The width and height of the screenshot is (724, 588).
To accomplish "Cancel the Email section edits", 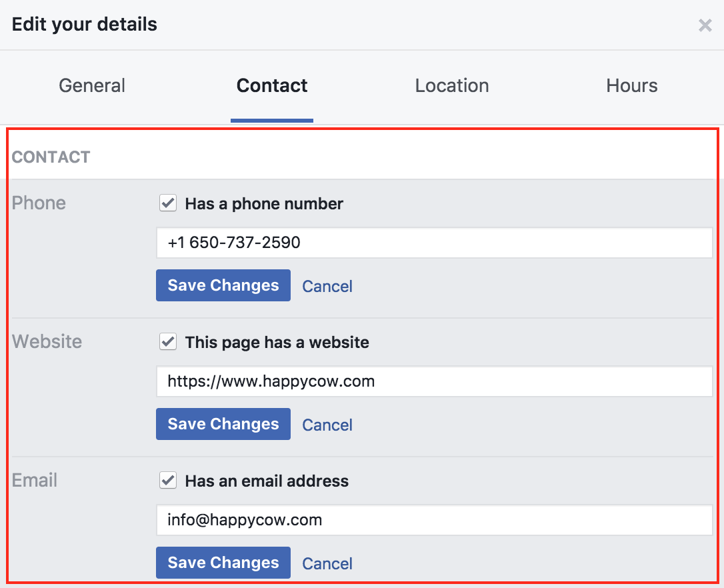I will [327, 563].
